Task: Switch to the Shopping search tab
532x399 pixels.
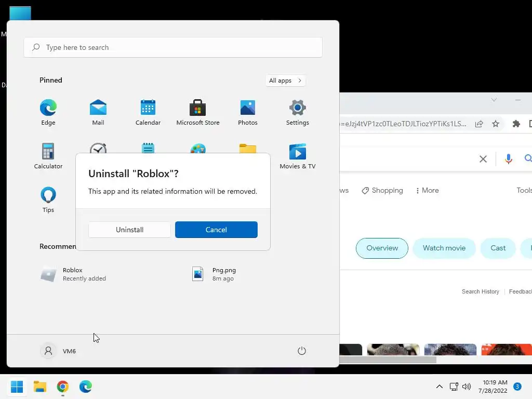Action: 382,190
